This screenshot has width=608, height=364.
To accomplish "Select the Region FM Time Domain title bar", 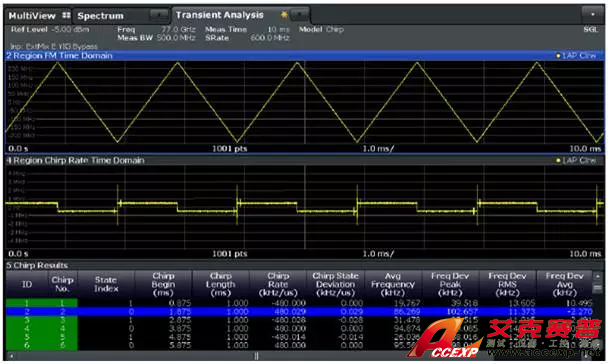I will tap(305, 56).
